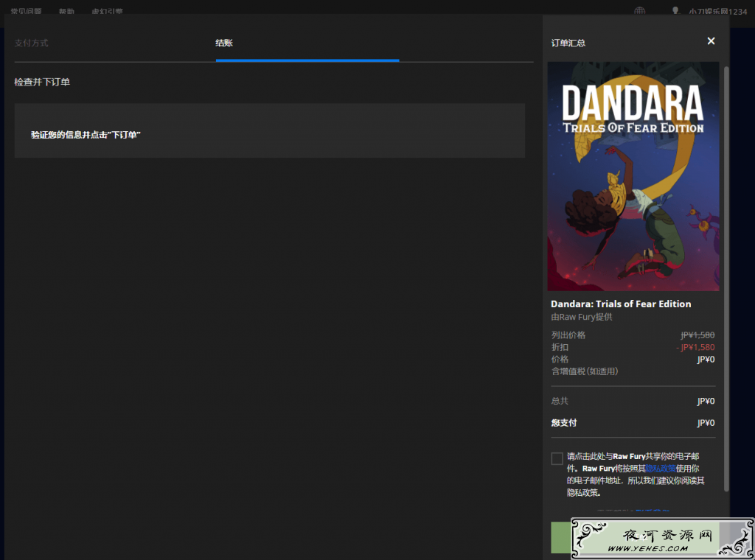Click the 总共 row label
The image size is (755, 560).
tap(560, 401)
